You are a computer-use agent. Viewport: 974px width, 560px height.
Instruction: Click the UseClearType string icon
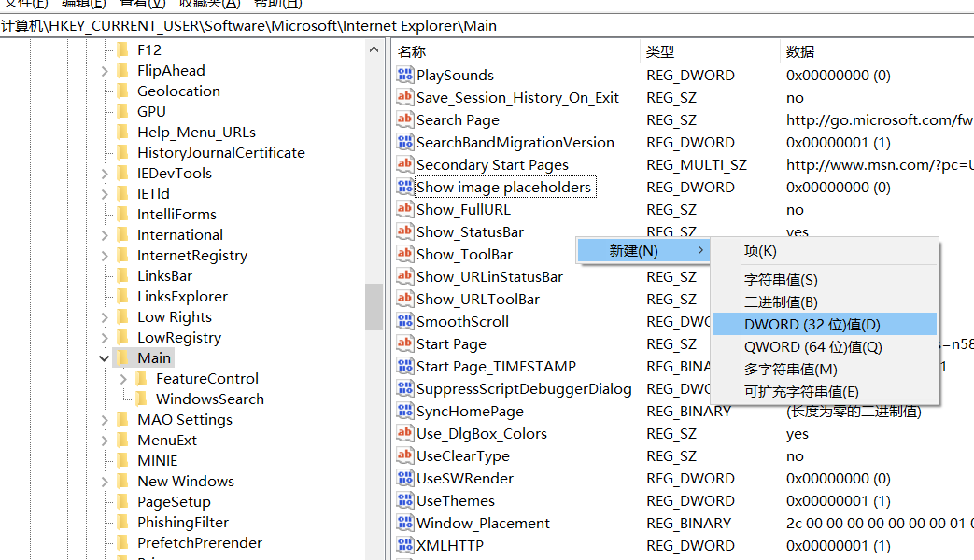pyautogui.click(x=405, y=455)
